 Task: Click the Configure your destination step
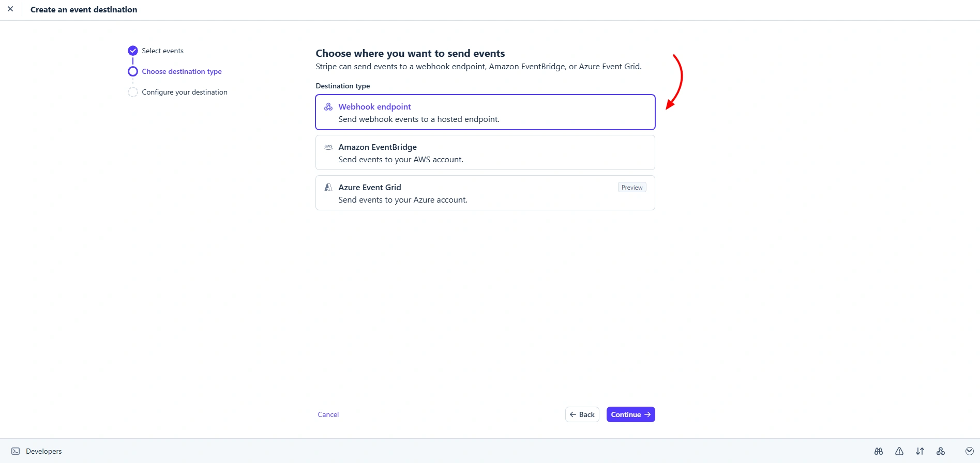pos(185,92)
